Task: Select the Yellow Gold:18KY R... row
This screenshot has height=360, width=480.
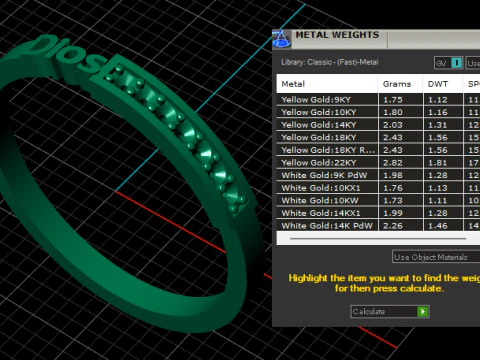Action: pyautogui.click(x=378, y=150)
